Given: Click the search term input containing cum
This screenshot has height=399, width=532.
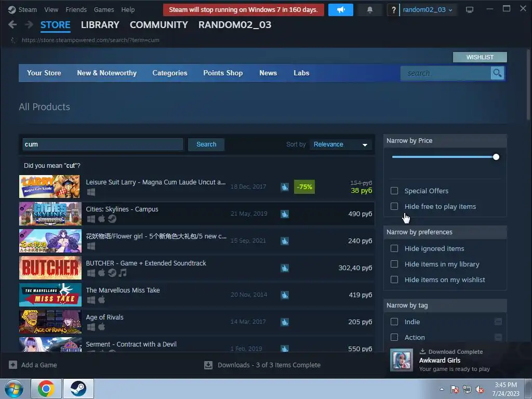Looking at the screenshot, I should [103, 144].
